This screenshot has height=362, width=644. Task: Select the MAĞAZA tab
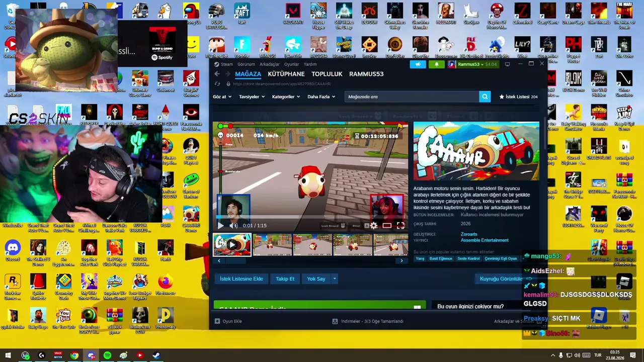pos(248,74)
